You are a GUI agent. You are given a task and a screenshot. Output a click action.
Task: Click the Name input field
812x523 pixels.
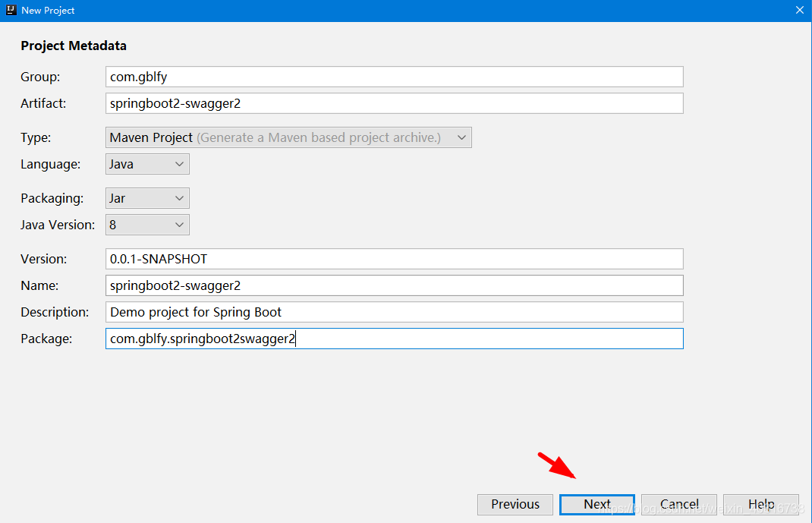coord(394,285)
